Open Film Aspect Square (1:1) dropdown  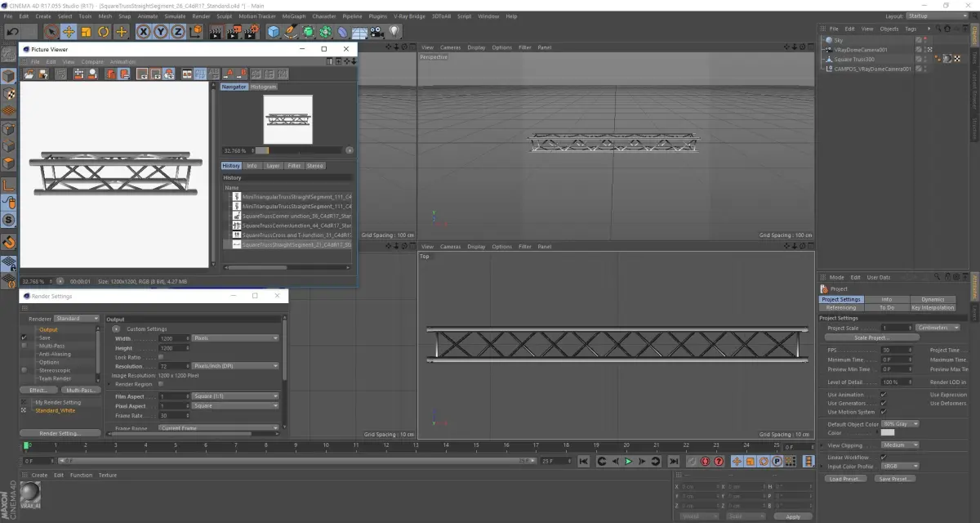pos(236,396)
